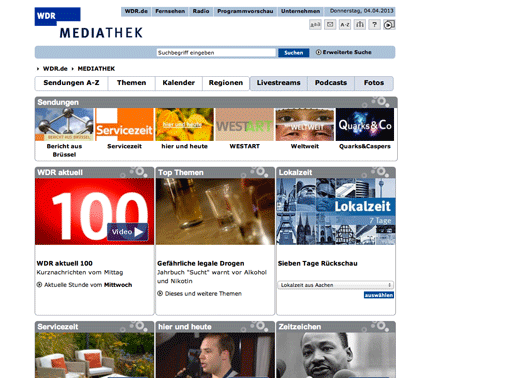This screenshot has height=378, width=517.
Task: Switch to the Kalender tab
Action: pyautogui.click(x=178, y=83)
